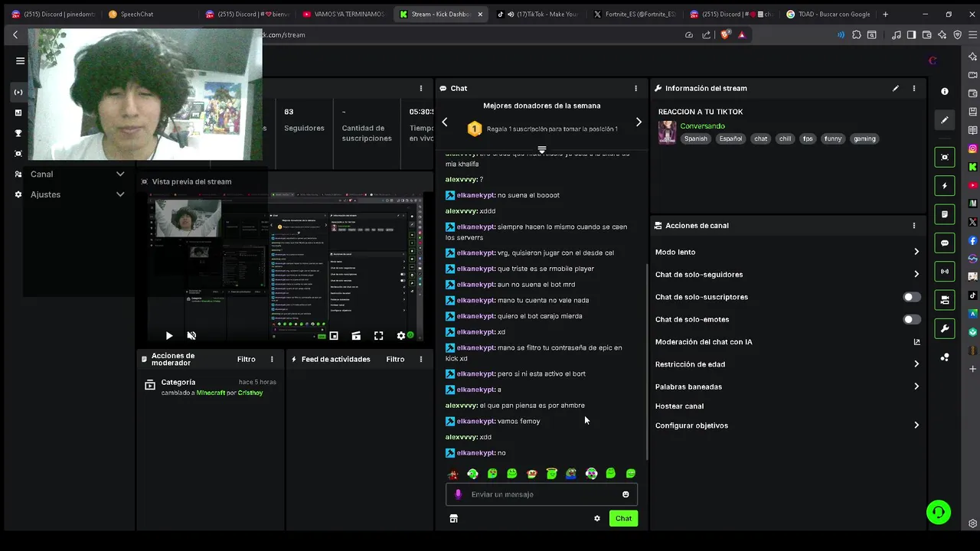Click the notes widget icon in right sidebar
Viewport: 980px width, 551px height.
945,214
